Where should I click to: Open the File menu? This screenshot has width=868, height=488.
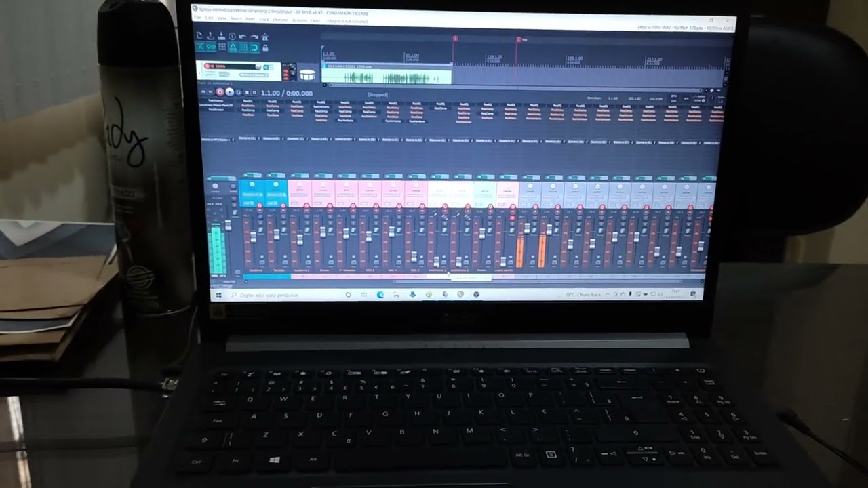(197, 18)
